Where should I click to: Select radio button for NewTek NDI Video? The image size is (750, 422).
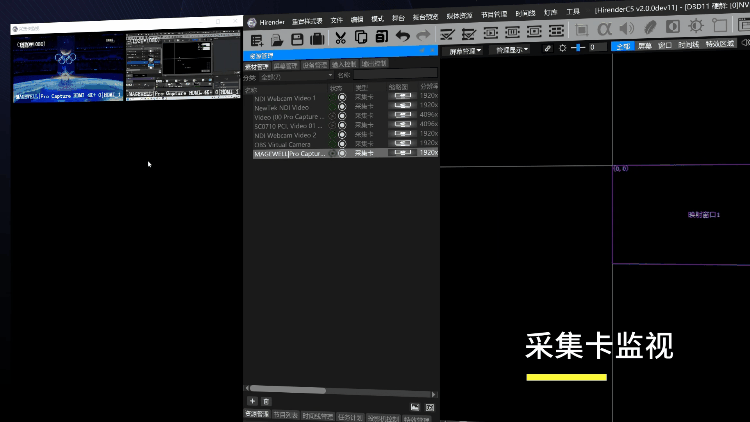pyautogui.click(x=342, y=107)
